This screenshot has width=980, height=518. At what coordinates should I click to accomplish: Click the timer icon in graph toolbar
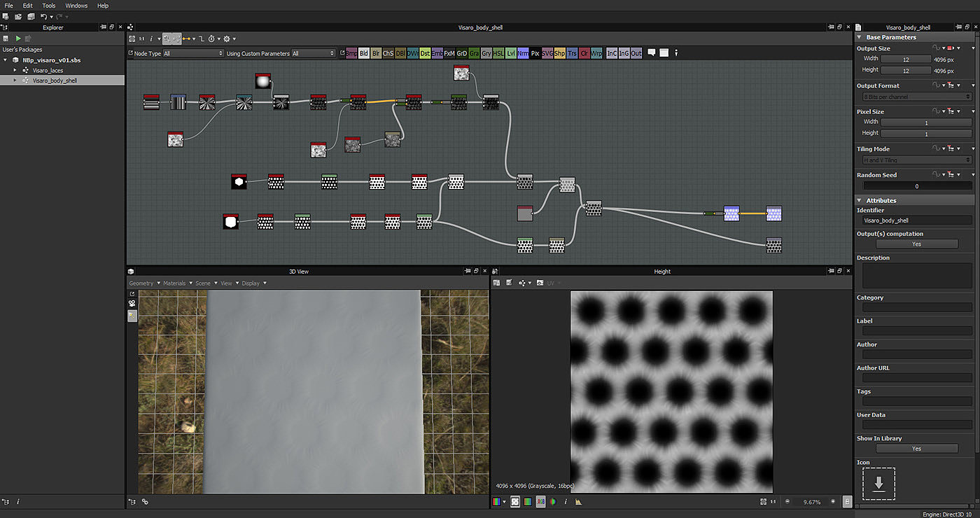tap(210, 38)
